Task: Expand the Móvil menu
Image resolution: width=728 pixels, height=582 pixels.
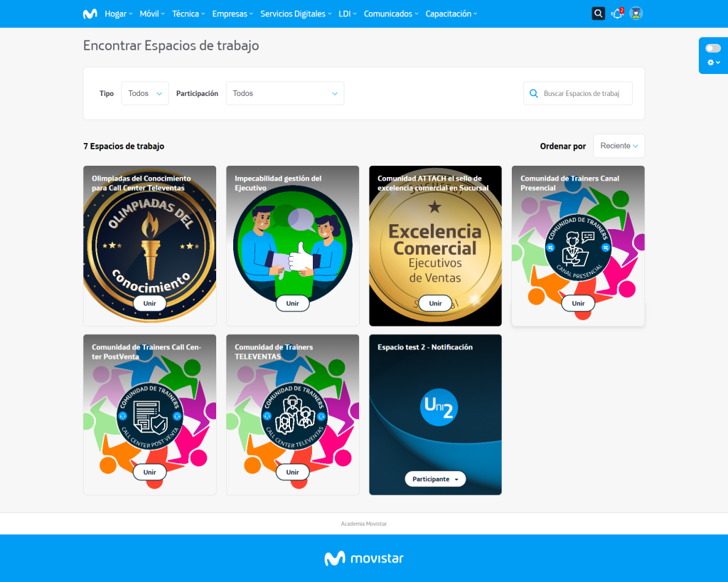Action: coord(152,14)
